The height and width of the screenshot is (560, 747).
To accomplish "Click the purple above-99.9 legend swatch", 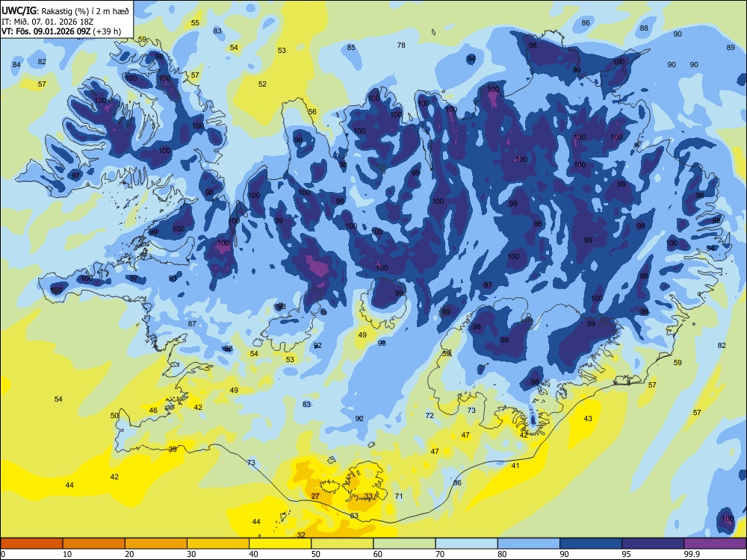I will pos(715,544).
